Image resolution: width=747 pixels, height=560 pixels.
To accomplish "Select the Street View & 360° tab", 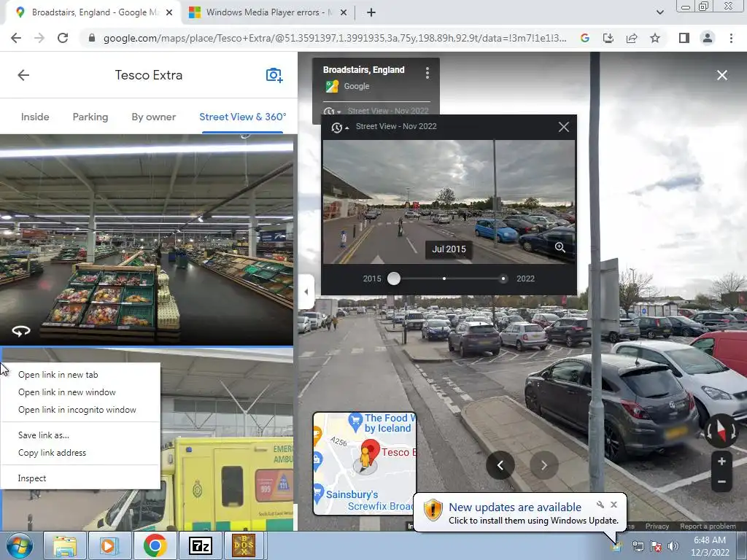I will pos(242,117).
